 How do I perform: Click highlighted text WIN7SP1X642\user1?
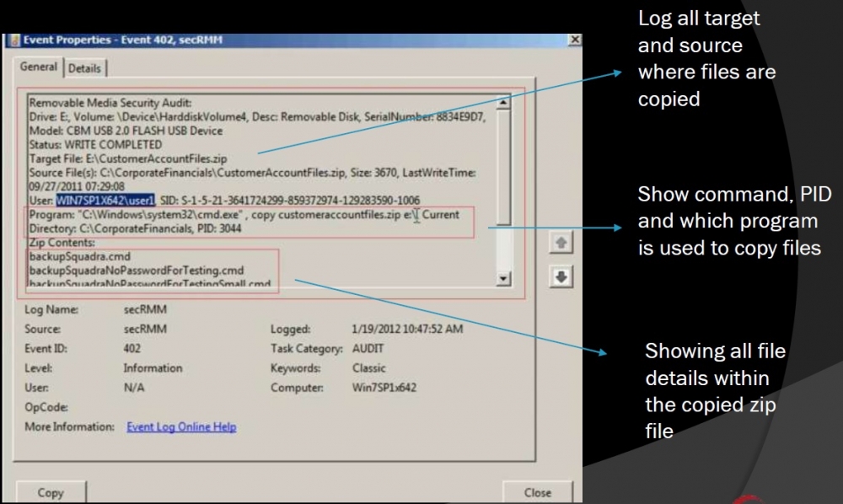[105, 201]
